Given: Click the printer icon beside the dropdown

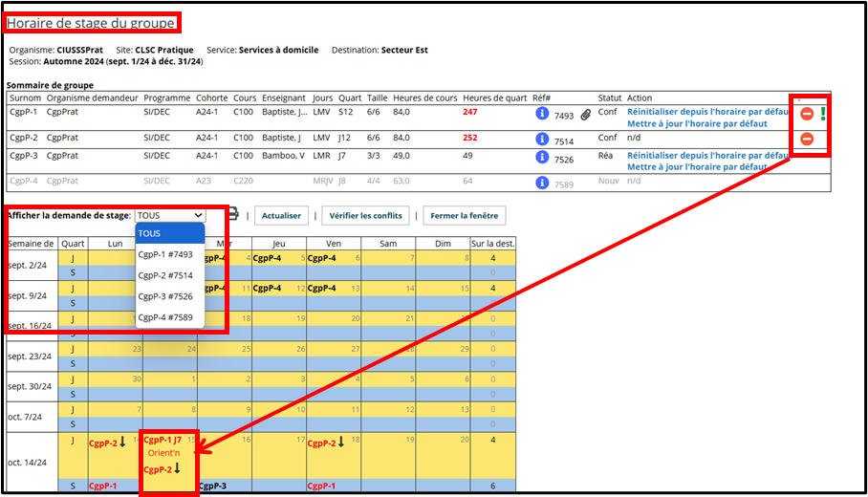Looking at the screenshot, I should [233, 214].
